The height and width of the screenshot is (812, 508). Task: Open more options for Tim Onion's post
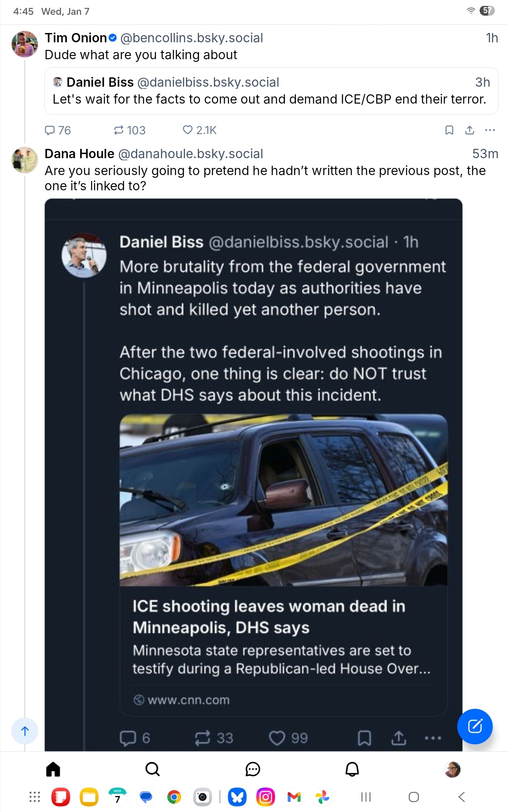tap(490, 130)
